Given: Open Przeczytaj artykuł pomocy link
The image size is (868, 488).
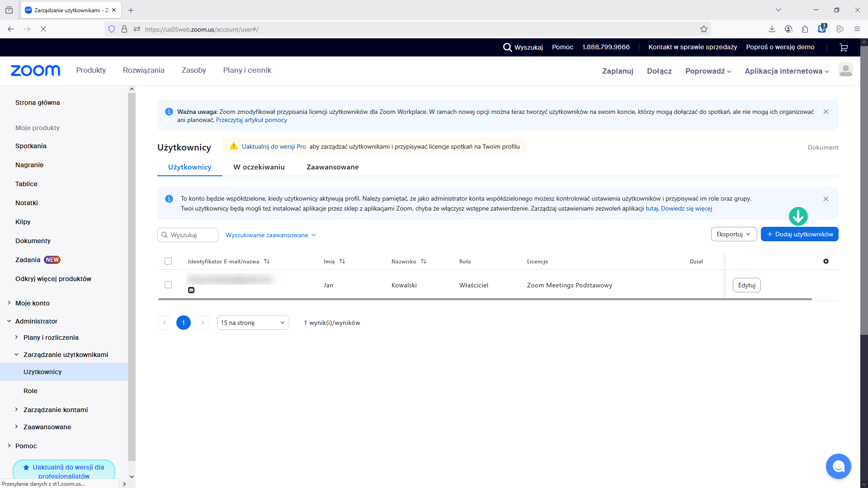Looking at the screenshot, I should (x=251, y=120).
